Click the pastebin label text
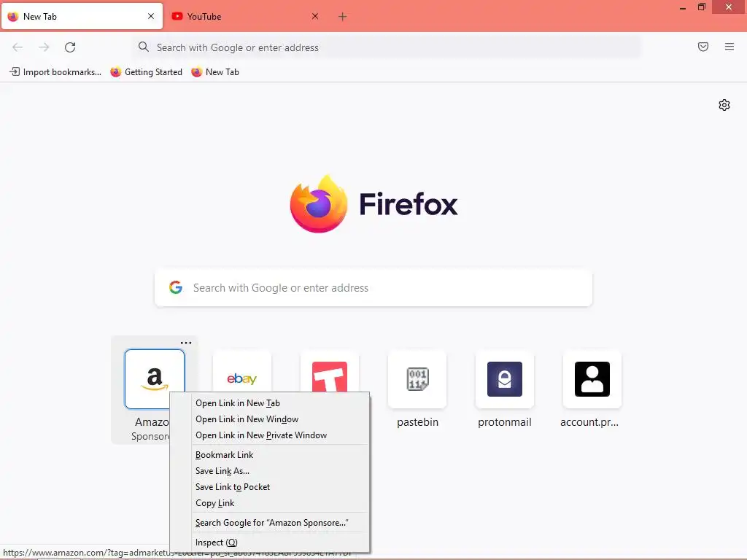 coord(417,422)
